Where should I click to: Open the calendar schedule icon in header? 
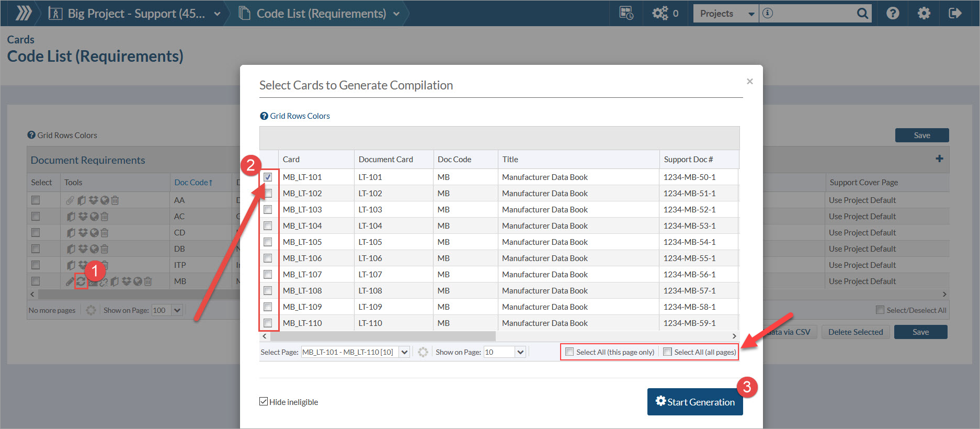click(626, 13)
